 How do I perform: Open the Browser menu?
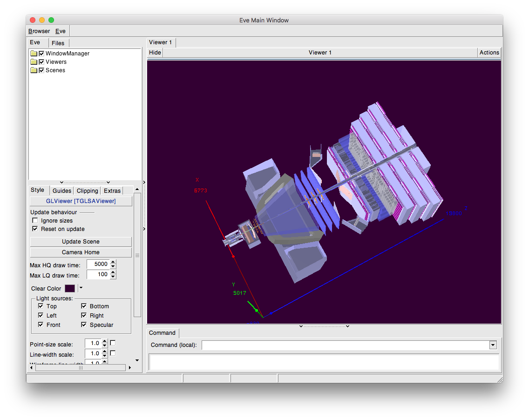pos(39,31)
